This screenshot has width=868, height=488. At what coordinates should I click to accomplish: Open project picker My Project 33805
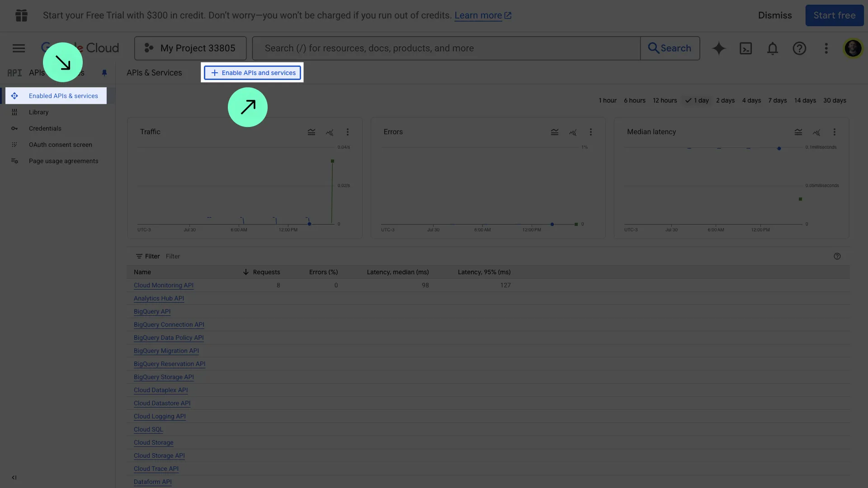(x=190, y=48)
